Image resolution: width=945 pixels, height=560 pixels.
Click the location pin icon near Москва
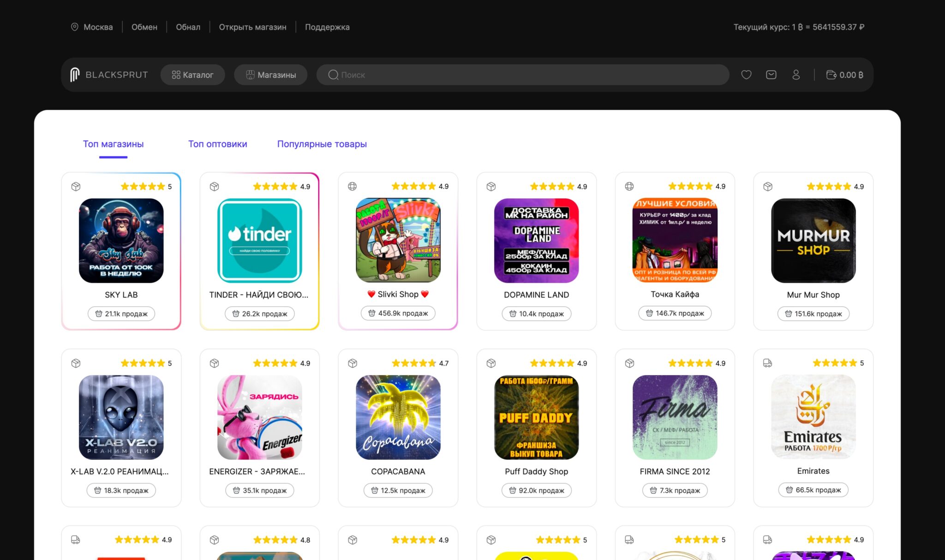pyautogui.click(x=74, y=27)
